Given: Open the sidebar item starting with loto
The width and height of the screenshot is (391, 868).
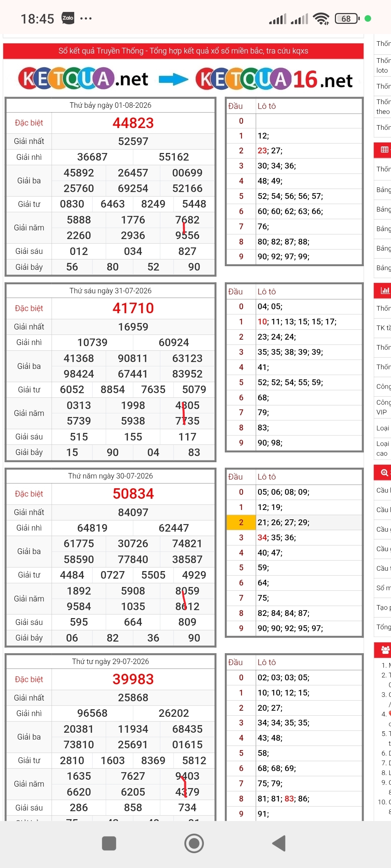Looking at the screenshot, I should pyautogui.click(x=383, y=65).
